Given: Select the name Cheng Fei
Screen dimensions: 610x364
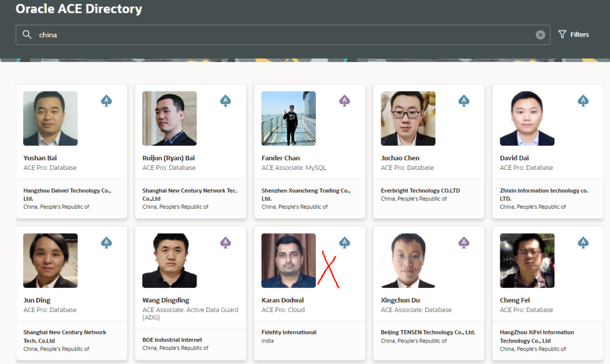Looking at the screenshot, I should (515, 300).
